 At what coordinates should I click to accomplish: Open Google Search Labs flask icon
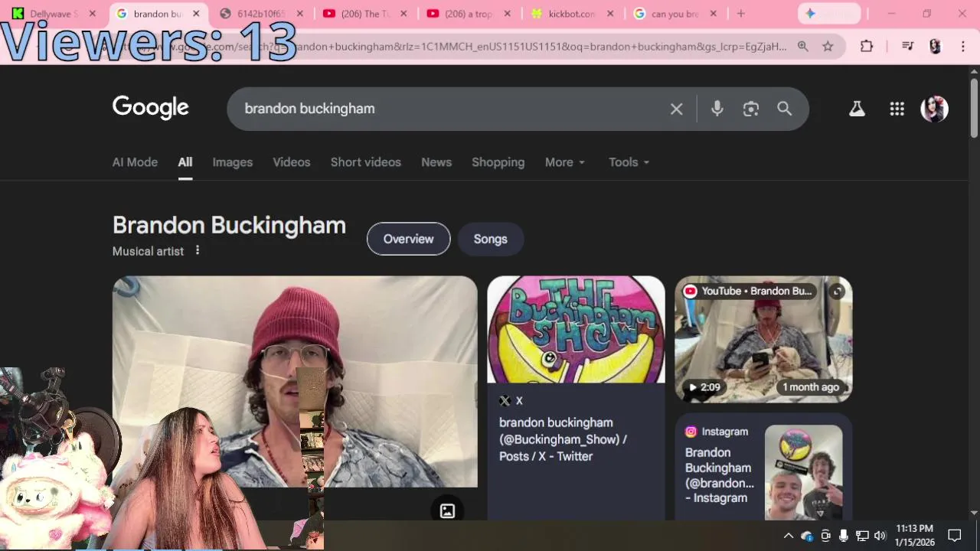(857, 109)
